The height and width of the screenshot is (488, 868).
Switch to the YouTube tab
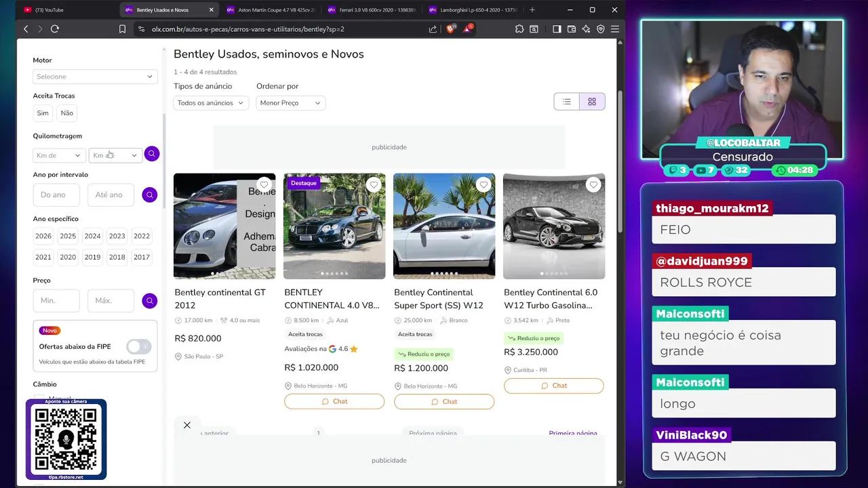(66, 10)
